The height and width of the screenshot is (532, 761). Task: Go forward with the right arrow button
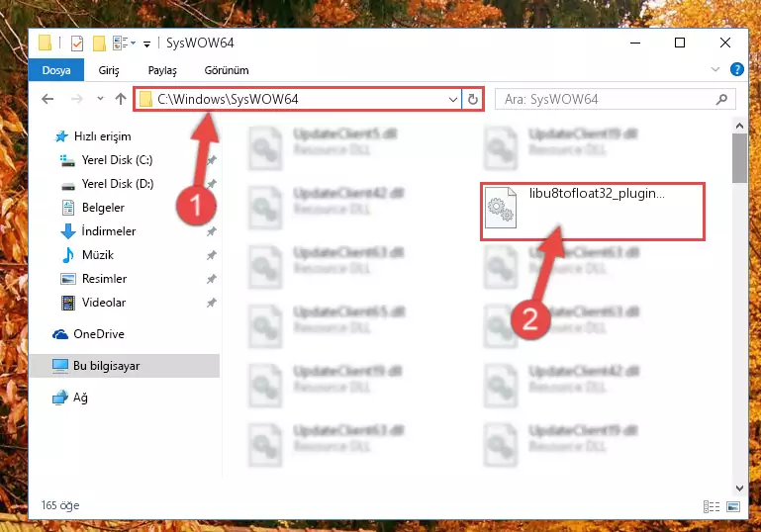(76, 99)
